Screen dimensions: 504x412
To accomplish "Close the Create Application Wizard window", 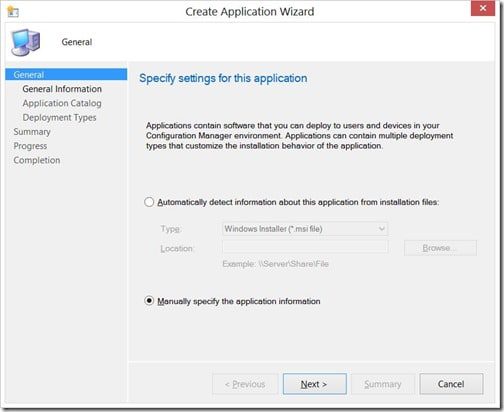I will 482,8.
